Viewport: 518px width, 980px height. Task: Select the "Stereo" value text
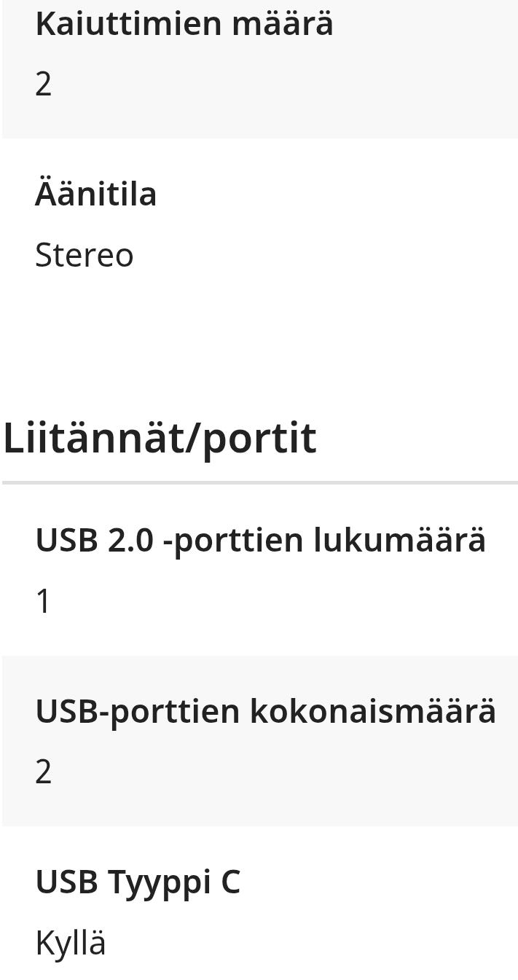click(85, 255)
